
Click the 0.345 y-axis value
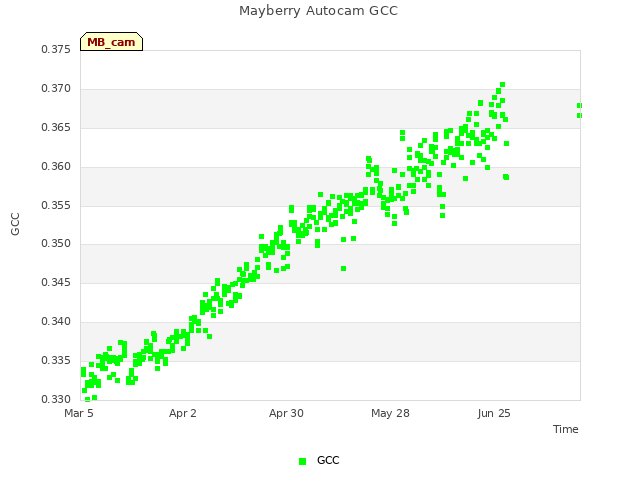tap(56, 282)
